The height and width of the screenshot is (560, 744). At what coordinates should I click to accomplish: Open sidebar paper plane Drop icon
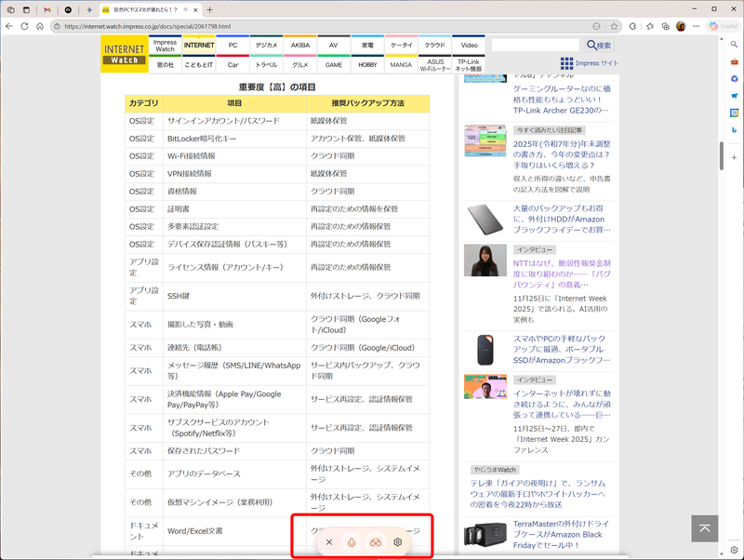(x=734, y=96)
